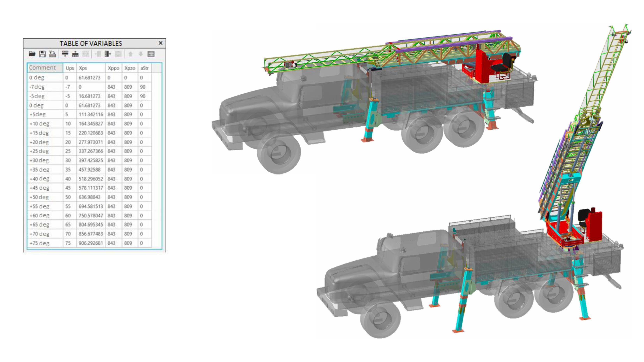The image size is (644, 362).
Task: Select the '-5 deg' comment row
Action: 45,96
